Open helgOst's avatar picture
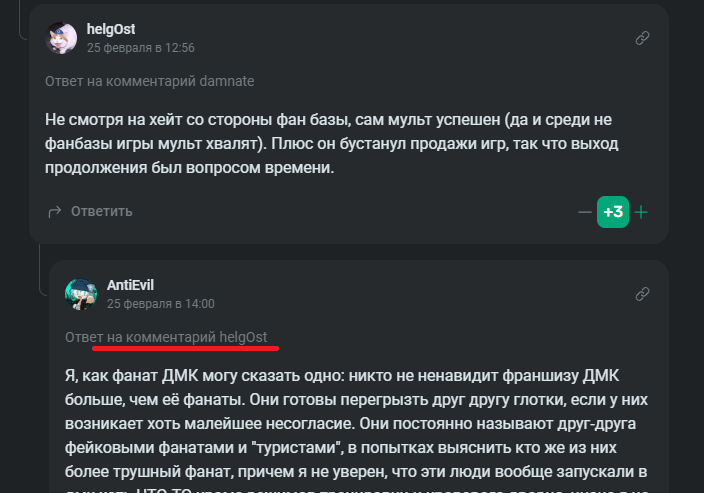Screen dimensions: 704x493 pyautogui.click(x=62, y=37)
